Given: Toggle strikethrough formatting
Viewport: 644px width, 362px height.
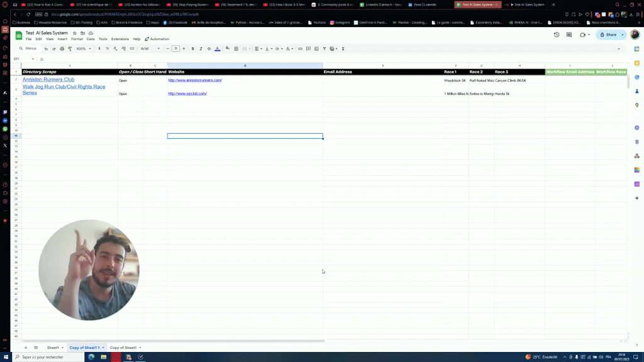Looking at the screenshot, I should click(209, 49).
